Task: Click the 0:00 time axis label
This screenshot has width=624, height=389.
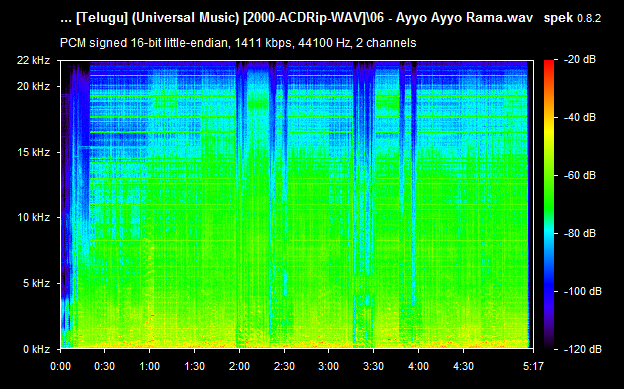Action: (60, 366)
